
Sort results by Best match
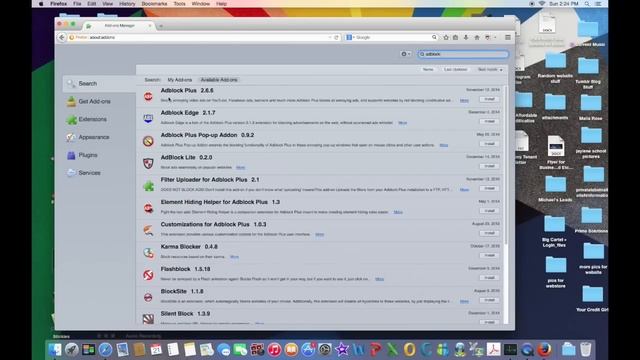490,69
